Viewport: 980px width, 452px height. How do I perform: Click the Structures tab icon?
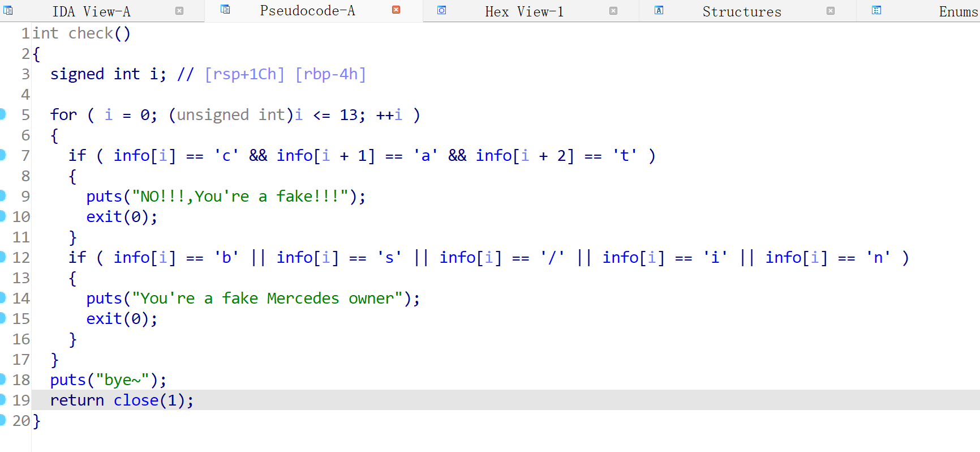pos(659,10)
